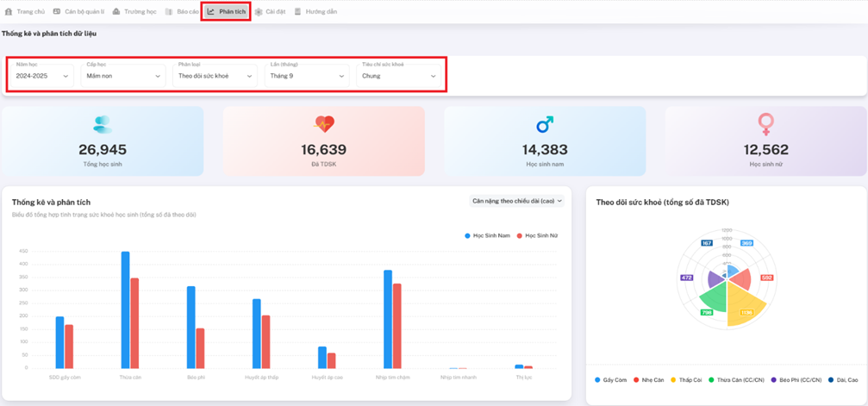Open the Báo cáo menu item
Viewport: 868px width, 406px height.
click(x=182, y=12)
